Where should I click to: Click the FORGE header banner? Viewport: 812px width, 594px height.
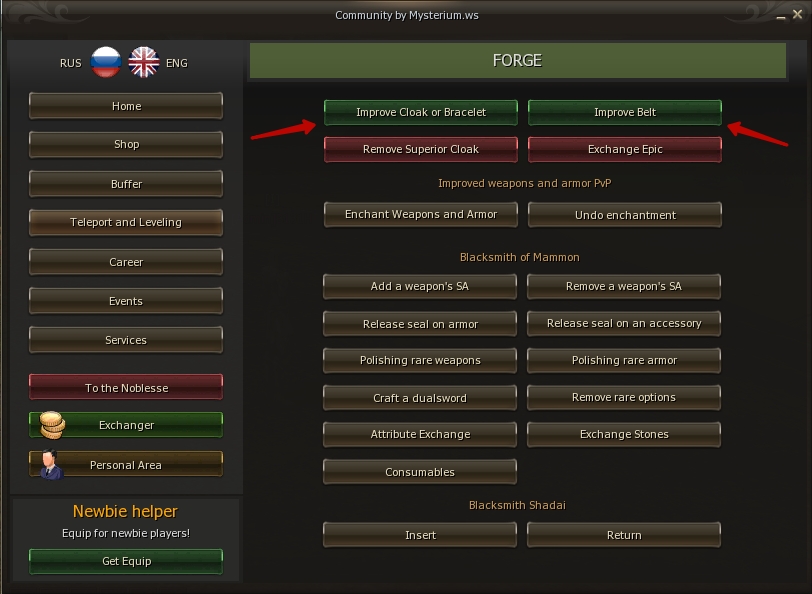click(x=516, y=60)
